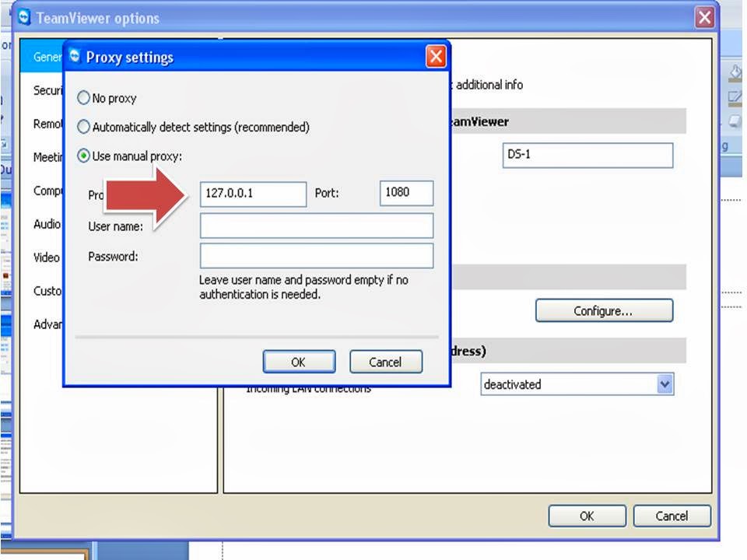The height and width of the screenshot is (560, 747).
Task: Select the No proxy radio button
Action: 83,98
